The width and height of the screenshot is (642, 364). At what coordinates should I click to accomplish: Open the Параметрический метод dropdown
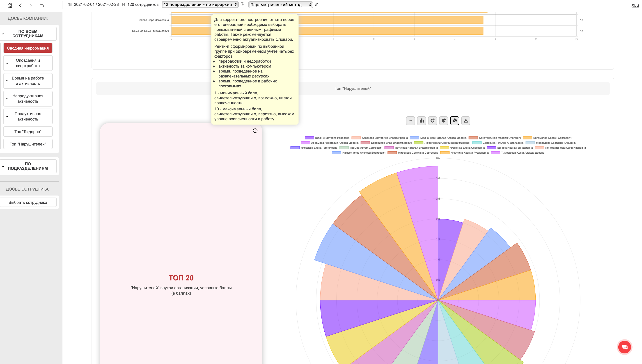(280, 5)
